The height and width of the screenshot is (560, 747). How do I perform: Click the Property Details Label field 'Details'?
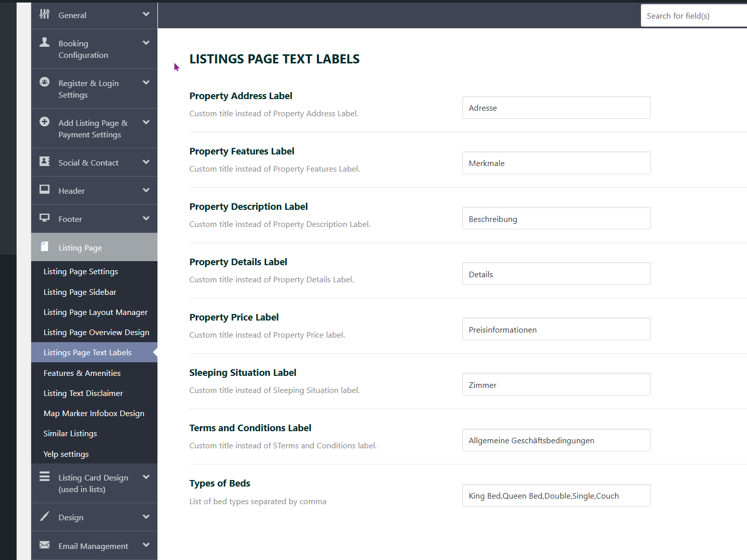(556, 274)
